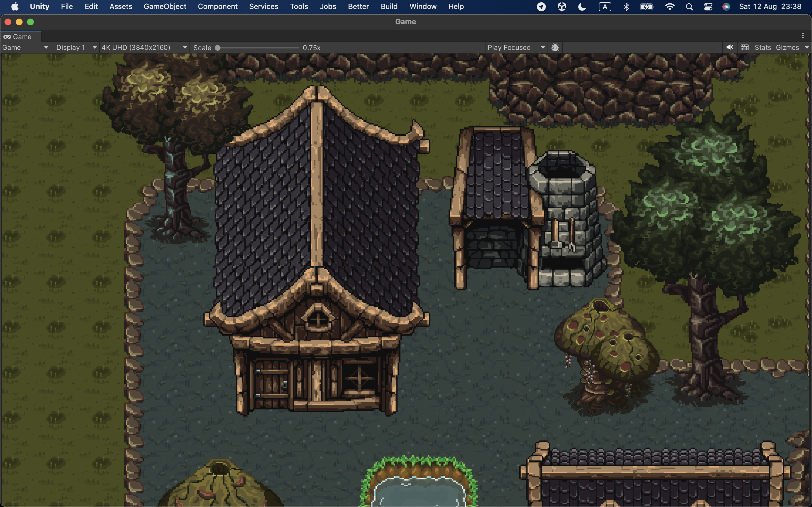This screenshot has height=507, width=812.
Task: Open Spotlight search magnifier icon
Action: point(689,6)
